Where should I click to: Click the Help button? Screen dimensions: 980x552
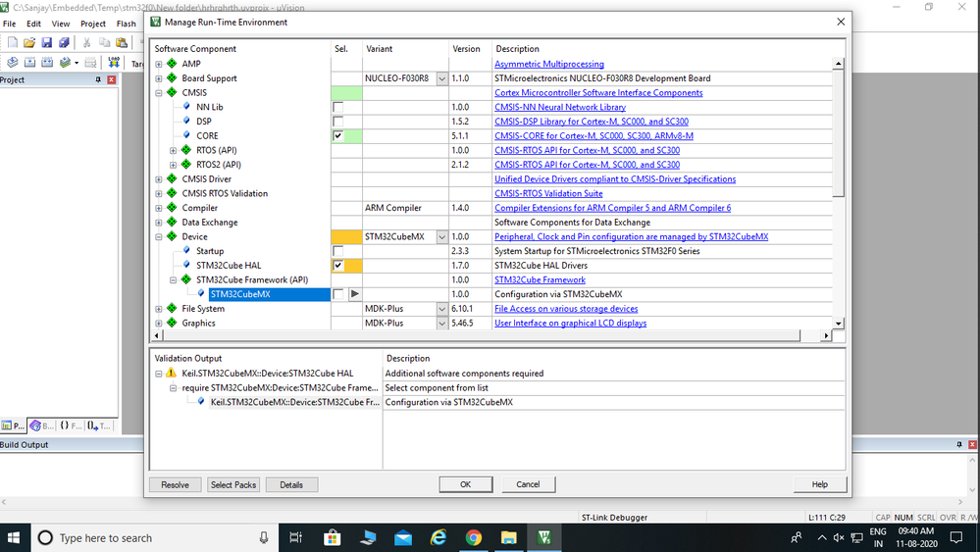(x=820, y=484)
